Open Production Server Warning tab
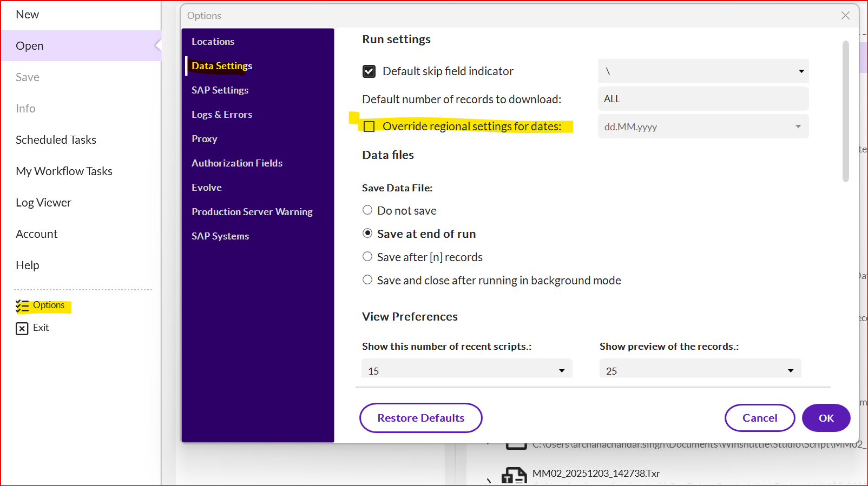 (x=252, y=212)
